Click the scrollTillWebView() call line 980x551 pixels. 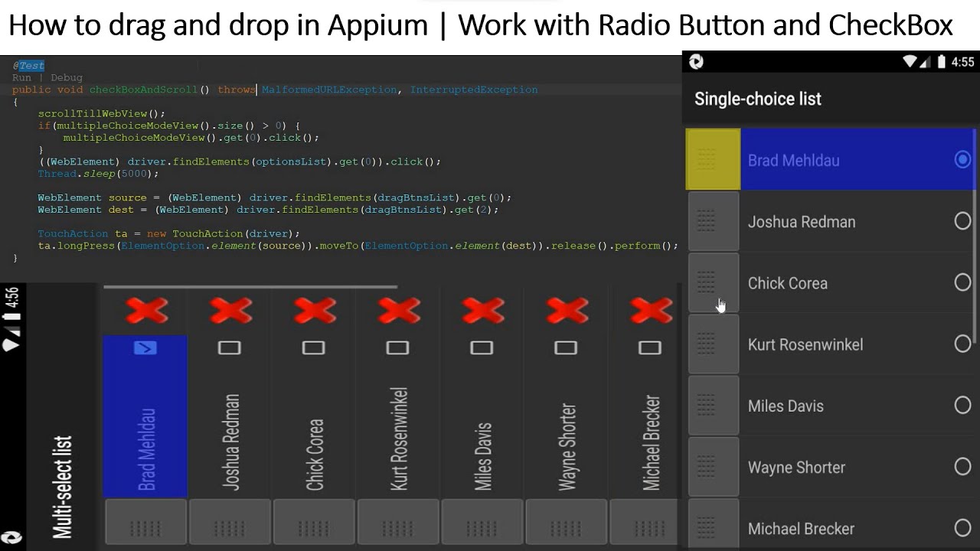102,113
